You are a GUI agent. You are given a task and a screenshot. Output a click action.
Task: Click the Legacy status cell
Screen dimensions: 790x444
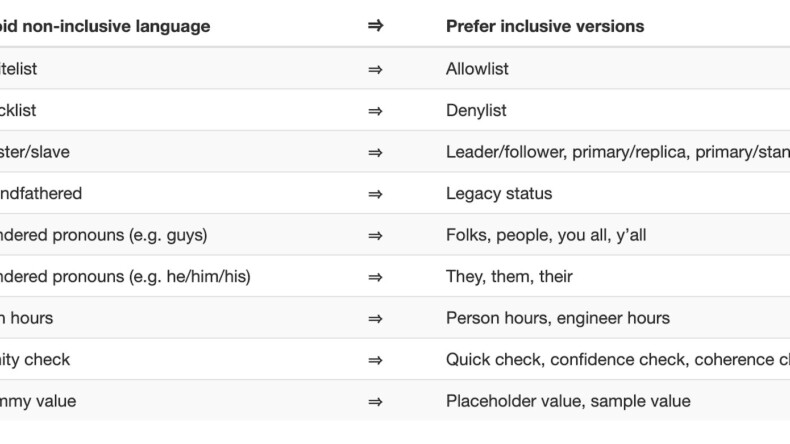click(499, 194)
